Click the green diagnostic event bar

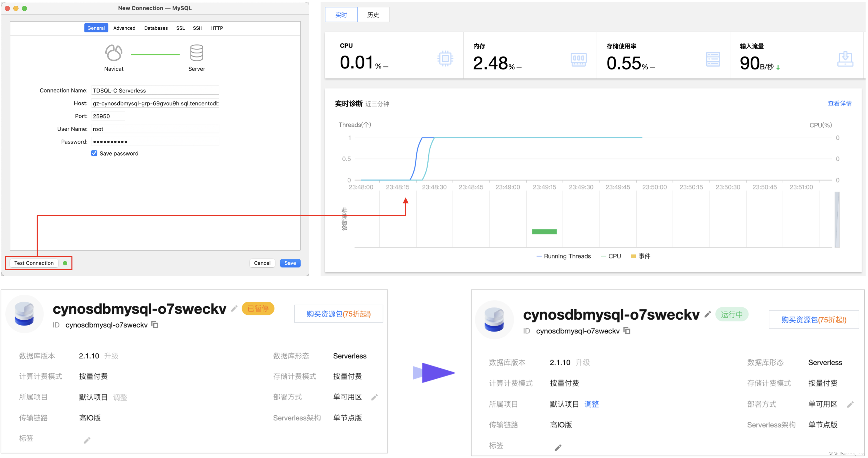(x=545, y=232)
